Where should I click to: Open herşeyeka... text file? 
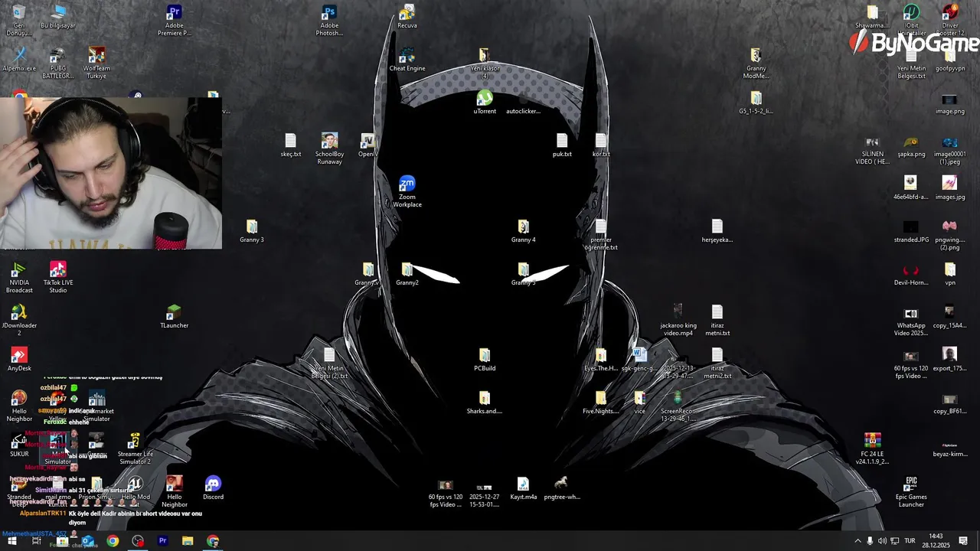click(717, 231)
